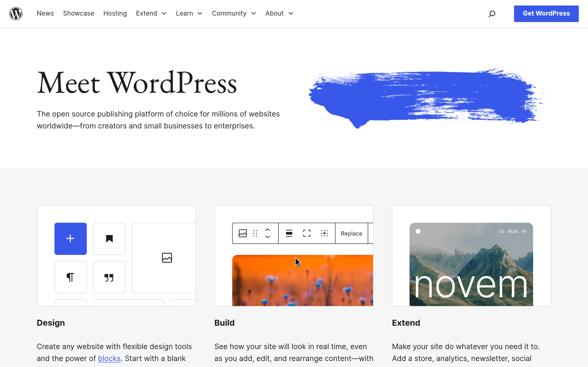Click the bookmark block icon
The width and height of the screenshot is (588, 367).
[109, 239]
